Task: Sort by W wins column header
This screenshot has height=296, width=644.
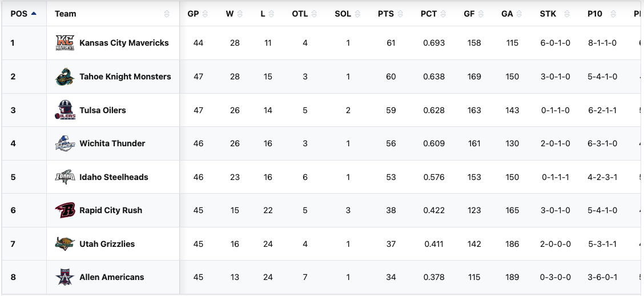Action: click(x=230, y=14)
